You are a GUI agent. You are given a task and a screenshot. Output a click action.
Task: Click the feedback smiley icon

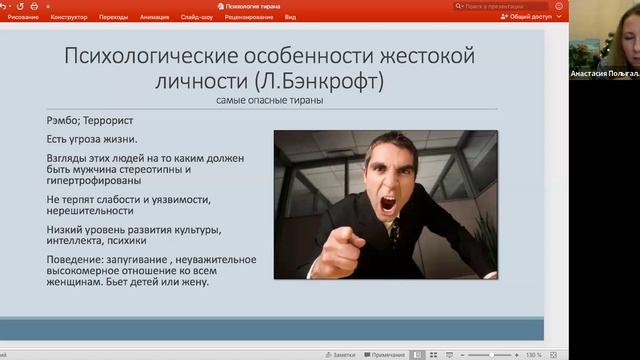click(559, 6)
